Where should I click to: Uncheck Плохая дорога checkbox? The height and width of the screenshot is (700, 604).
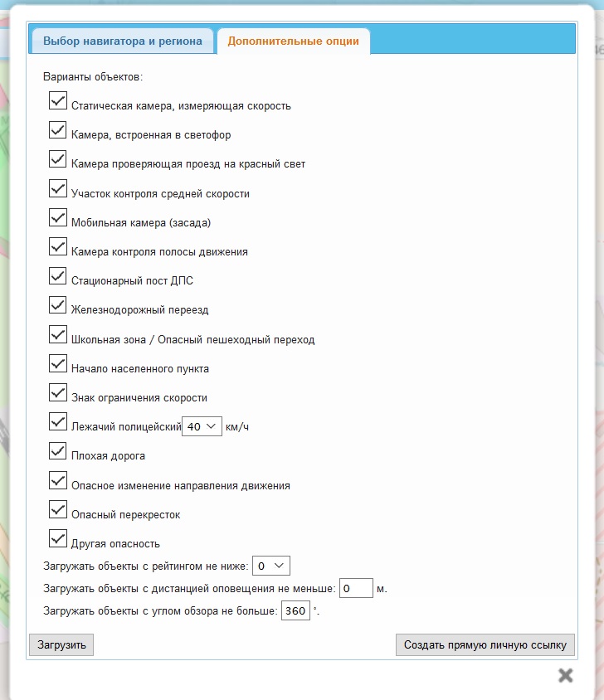pos(58,451)
